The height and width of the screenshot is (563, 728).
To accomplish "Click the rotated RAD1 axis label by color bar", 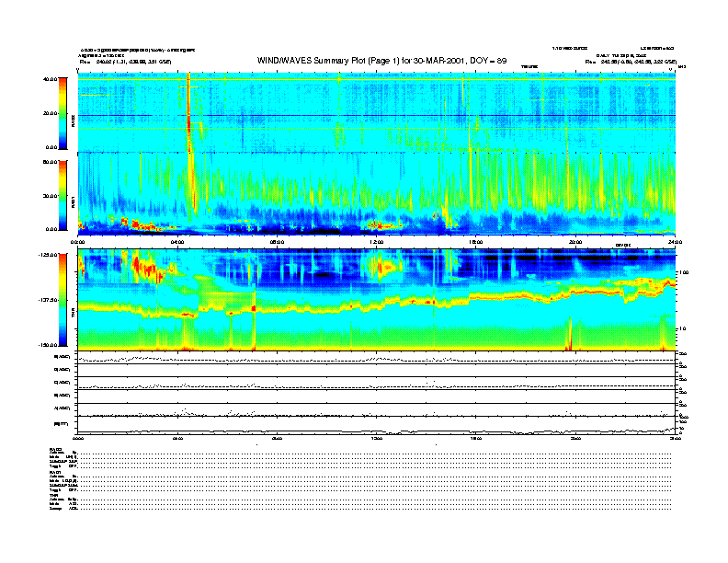I will pos(74,202).
